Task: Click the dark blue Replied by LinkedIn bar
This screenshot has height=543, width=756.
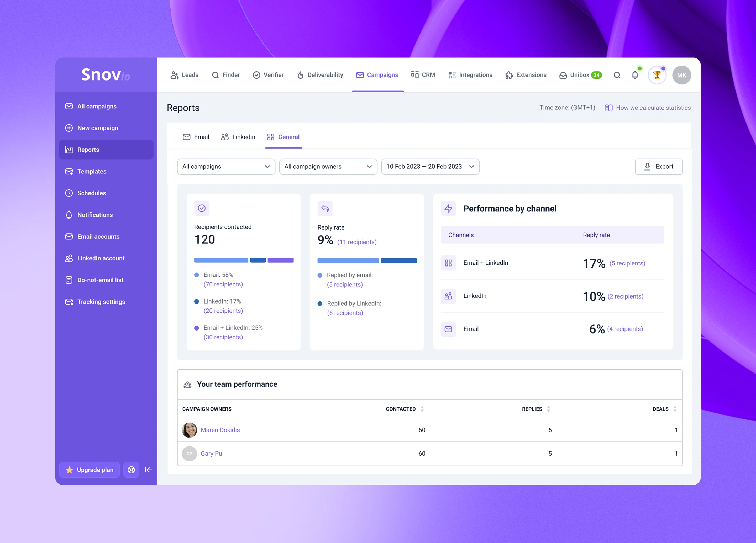Action: click(399, 261)
